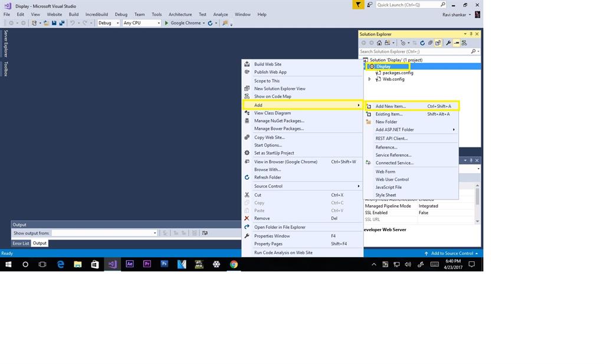Expand the Source Control submenu

click(x=303, y=186)
